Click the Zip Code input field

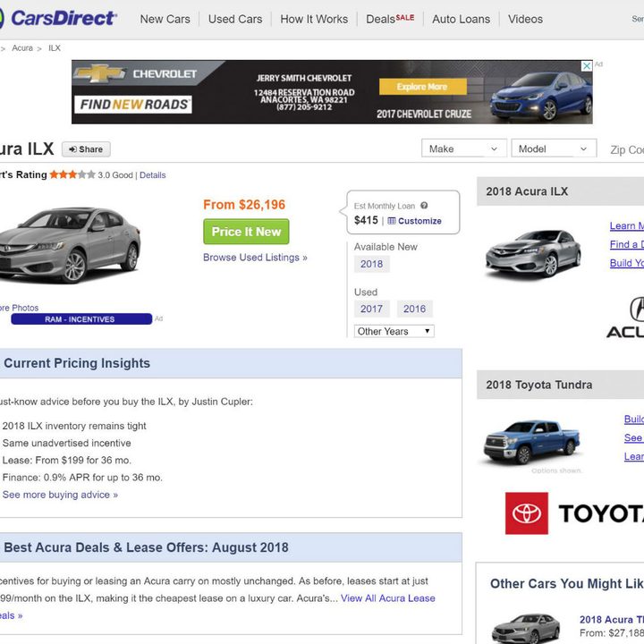627,149
